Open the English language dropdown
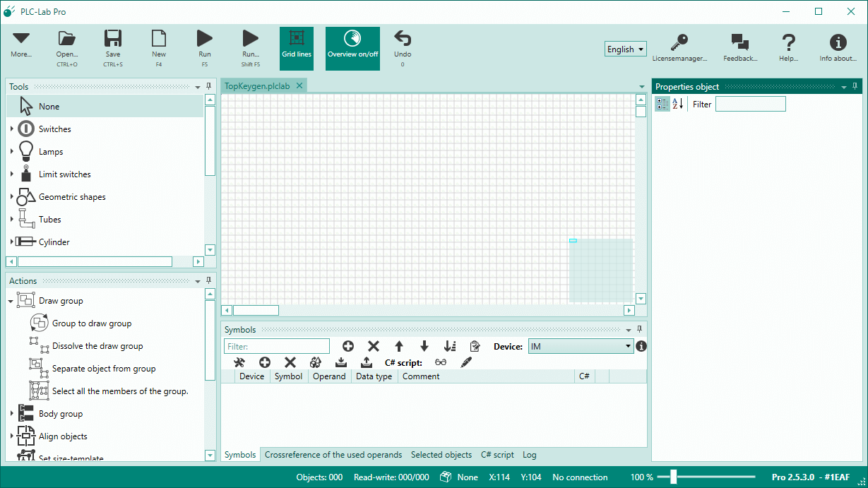 point(625,49)
